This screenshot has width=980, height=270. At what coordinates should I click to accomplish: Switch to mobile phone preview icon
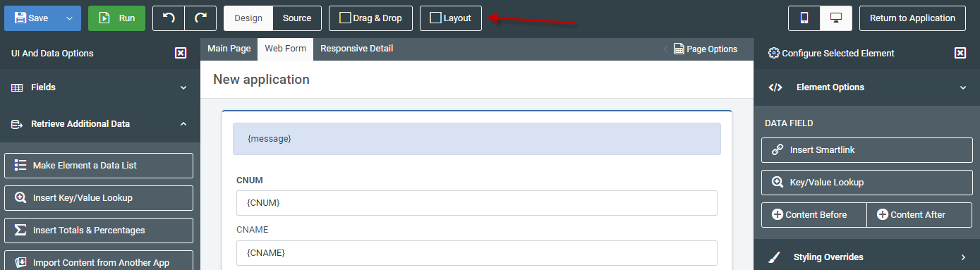tap(804, 18)
